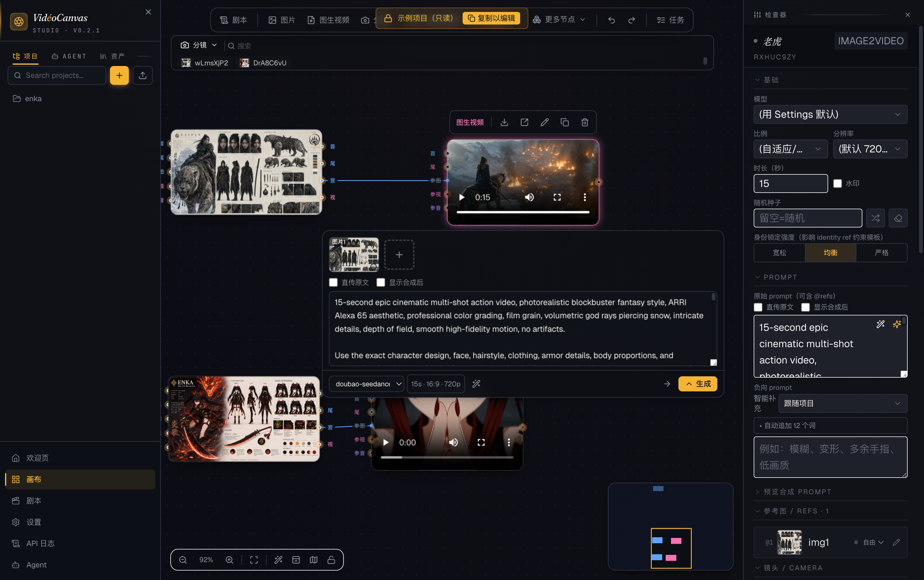Open the 分辨率 resolution dropdown
This screenshot has height=580, width=924.
coord(870,149)
